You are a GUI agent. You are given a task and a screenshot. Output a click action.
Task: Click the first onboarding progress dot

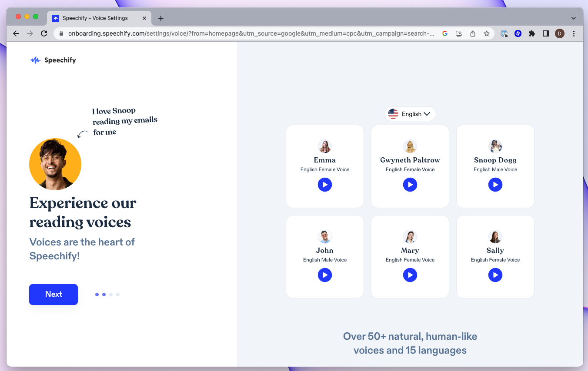97,295
